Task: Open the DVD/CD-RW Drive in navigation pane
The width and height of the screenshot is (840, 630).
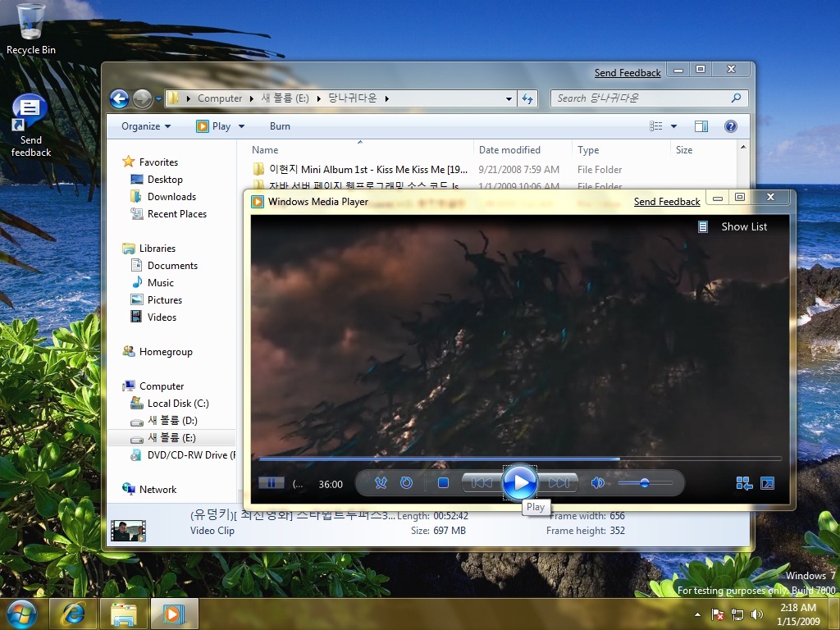Action: coord(183,455)
